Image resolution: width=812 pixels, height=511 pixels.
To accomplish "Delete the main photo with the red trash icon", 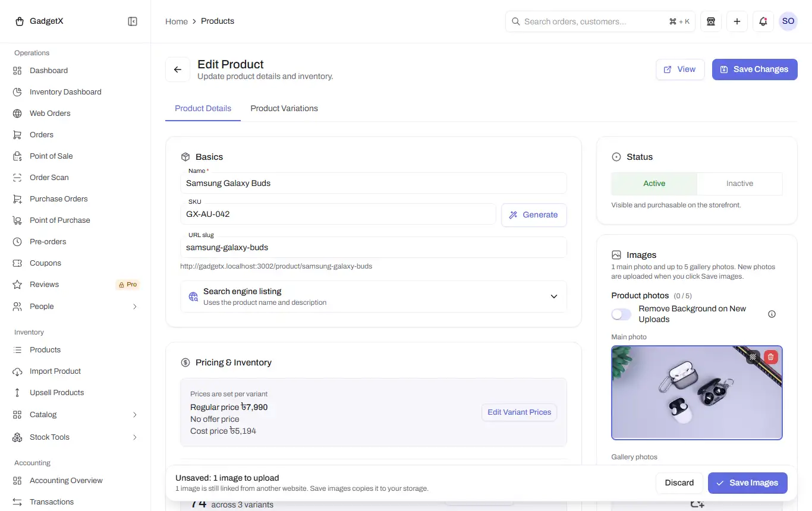I will coord(771,357).
